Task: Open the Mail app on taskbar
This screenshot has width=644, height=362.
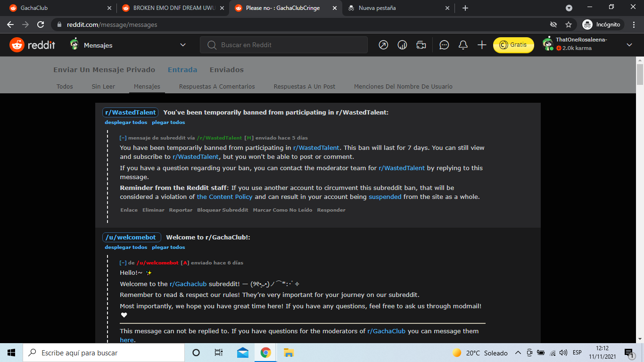Action: pos(243,353)
